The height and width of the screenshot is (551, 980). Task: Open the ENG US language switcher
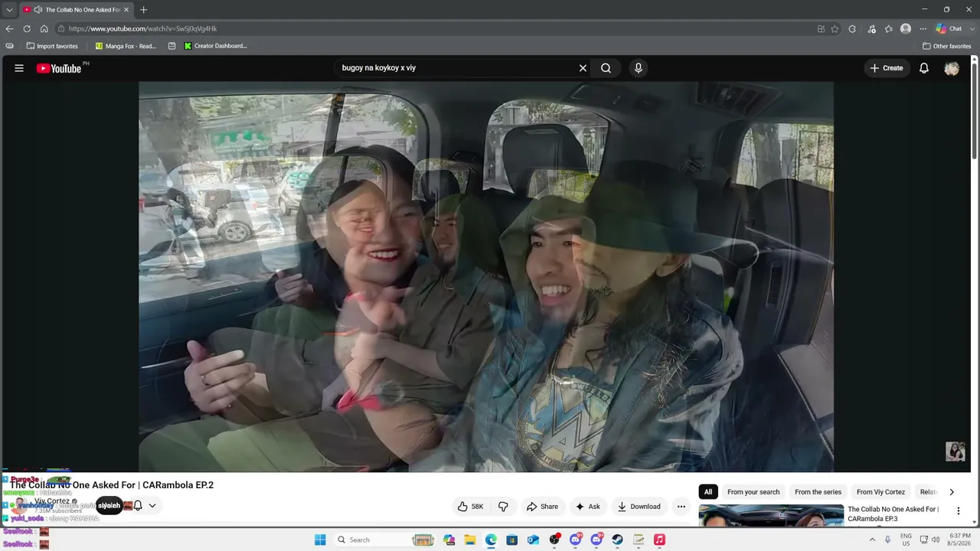tap(906, 540)
